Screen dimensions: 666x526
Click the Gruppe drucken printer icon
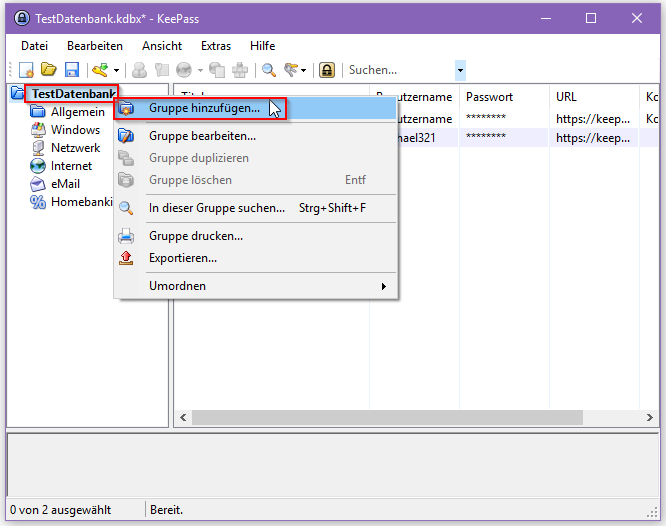pyautogui.click(x=126, y=236)
